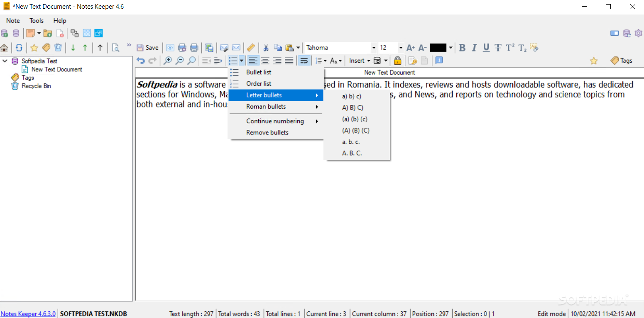Click the increase font size A+ icon
Image resolution: width=644 pixels, height=318 pixels.
411,48
